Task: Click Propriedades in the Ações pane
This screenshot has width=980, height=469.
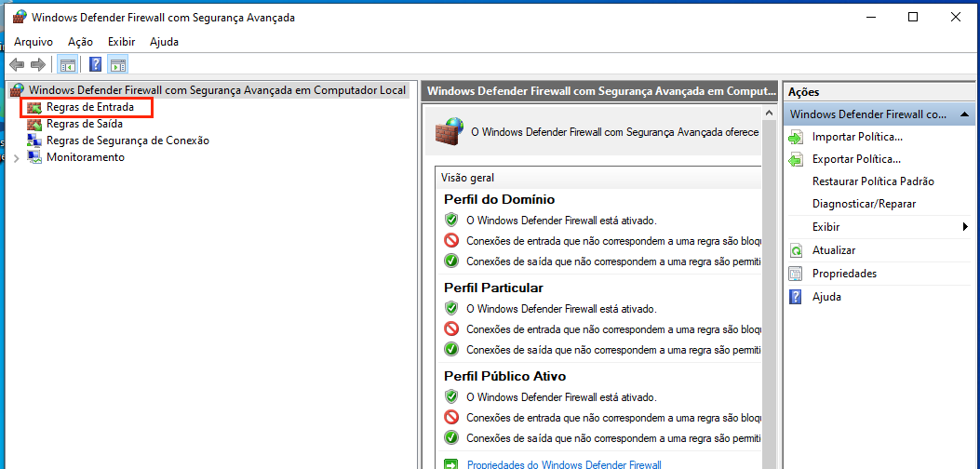Action: (x=844, y=274)
